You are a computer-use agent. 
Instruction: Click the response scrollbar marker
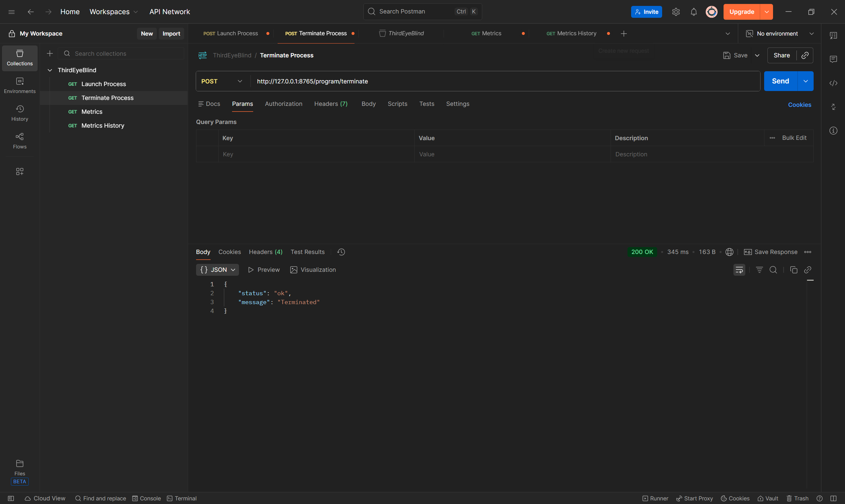(x=810, y=280)
